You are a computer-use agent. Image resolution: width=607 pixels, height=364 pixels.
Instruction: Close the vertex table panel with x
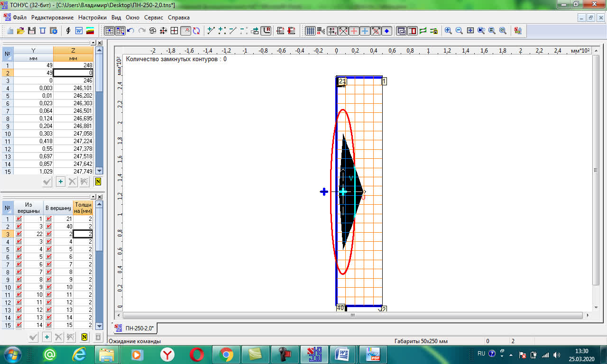[x=100, y=43]
